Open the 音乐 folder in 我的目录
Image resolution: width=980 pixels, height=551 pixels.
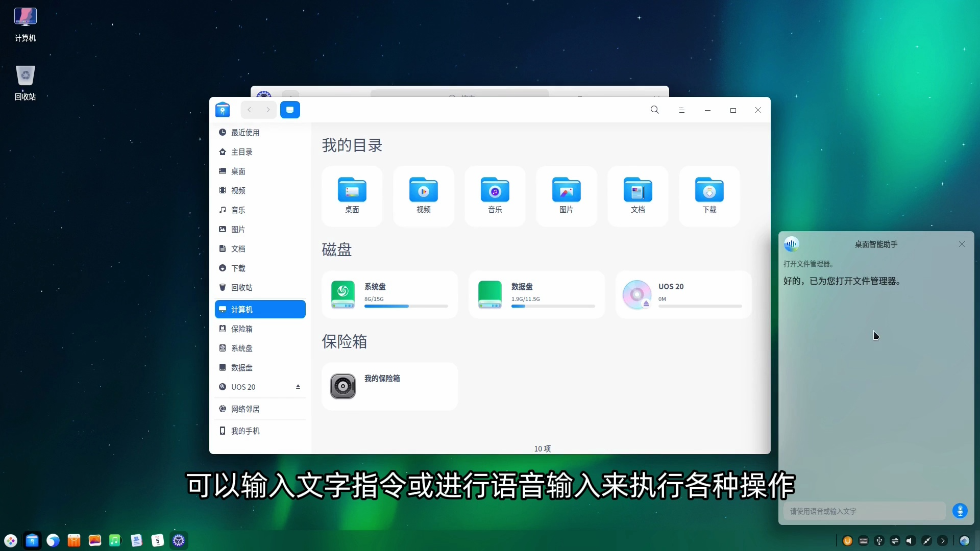tap(495, 196)
